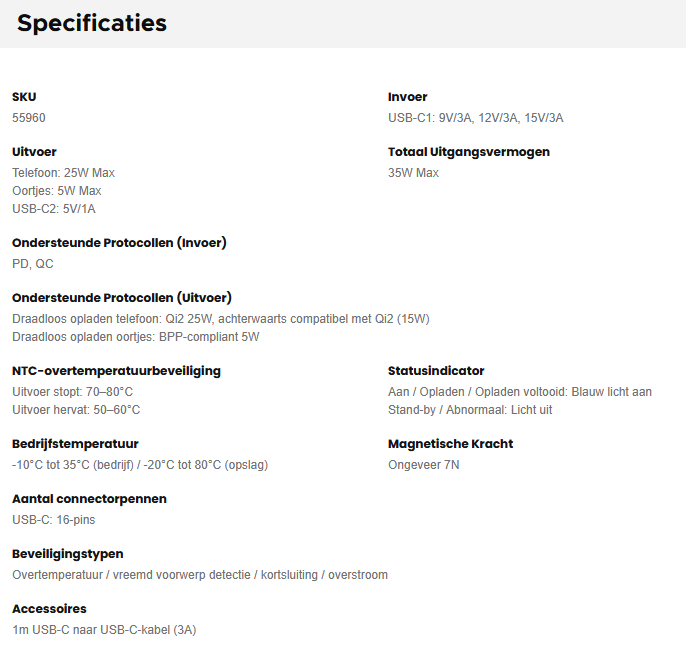Click the 'PD, QC' protocols text
Screen dimensions: 686x650
(33, 264)
